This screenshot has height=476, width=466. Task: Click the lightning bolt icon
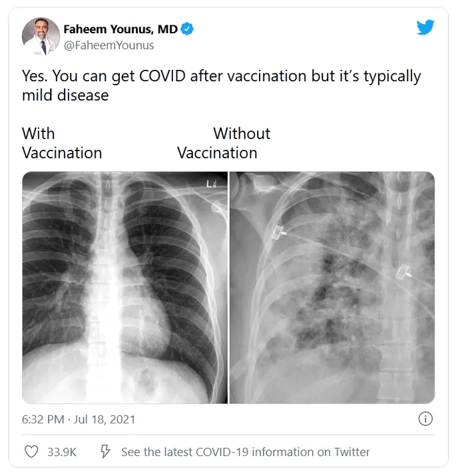[105, 452]
